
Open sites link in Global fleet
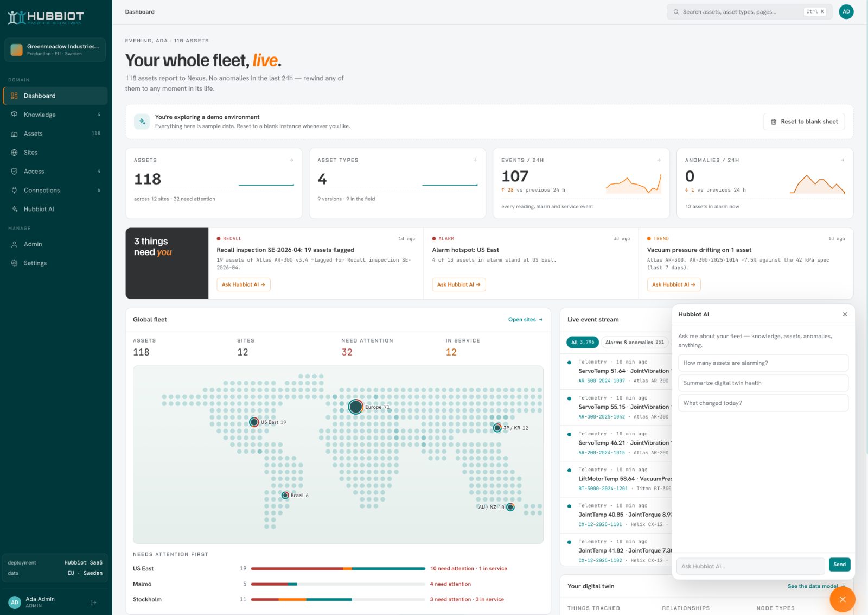[525, 320]
